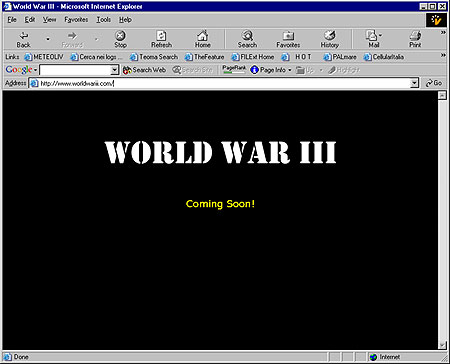Open the File menu
The height and width of the screenshot is (364, 450).
12,20
